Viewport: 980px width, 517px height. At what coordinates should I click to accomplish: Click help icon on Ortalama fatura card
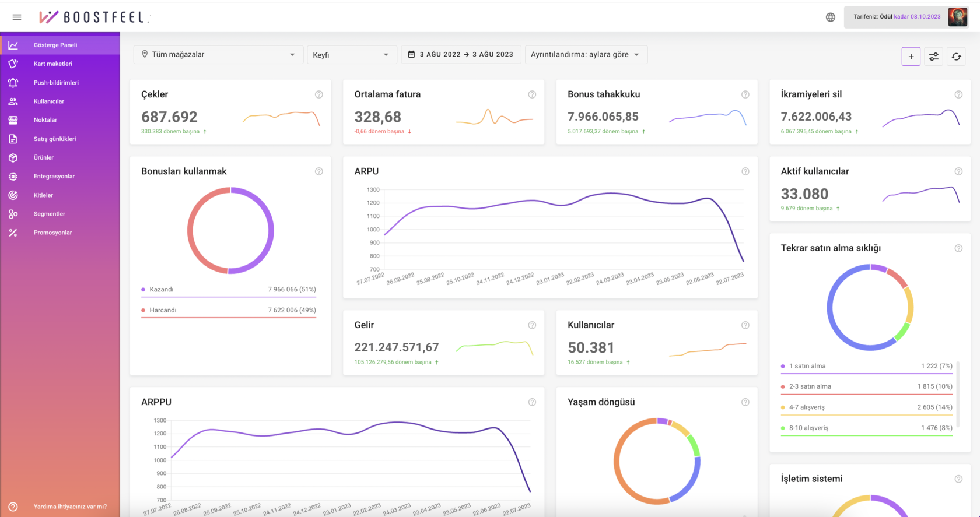[x=532, y=94]
